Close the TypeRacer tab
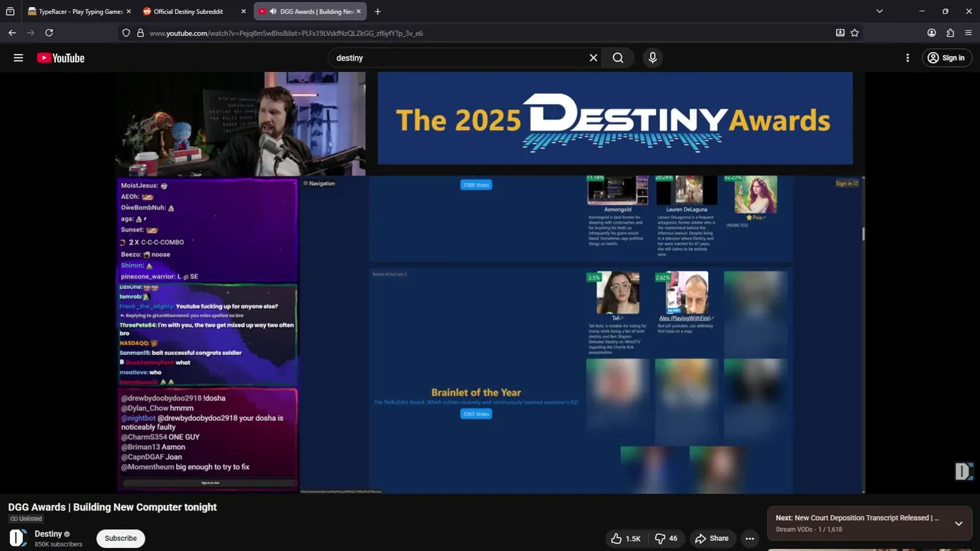980x551 pixels. [x=129, y=11]
